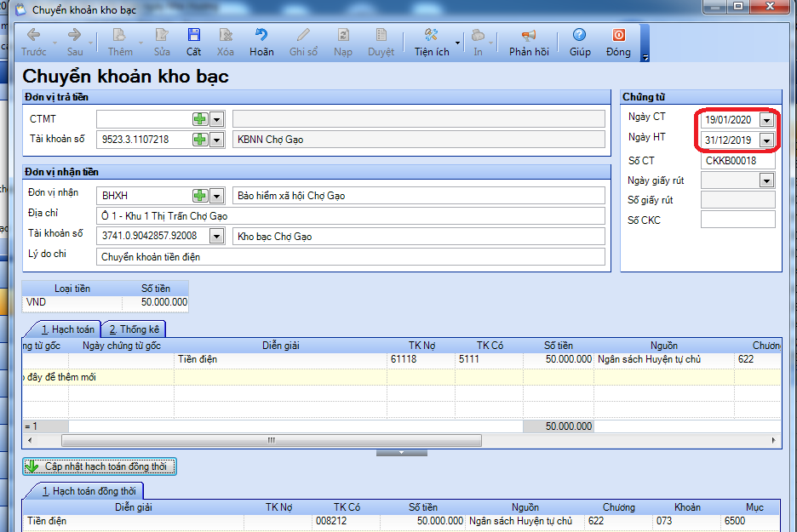This screenshot has height=532, width=797.
Task: Click the grid's right scroll arrow
Action: click(x=774, y=440)
